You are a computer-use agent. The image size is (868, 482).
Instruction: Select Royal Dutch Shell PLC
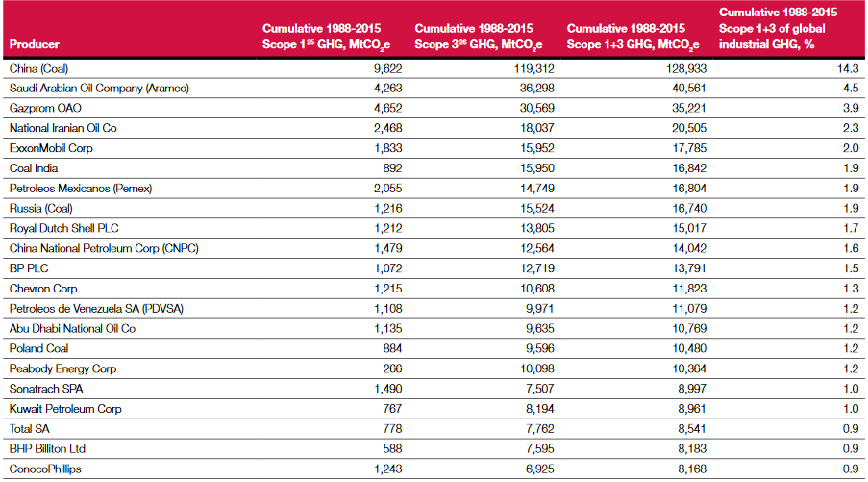coord(63,228)
